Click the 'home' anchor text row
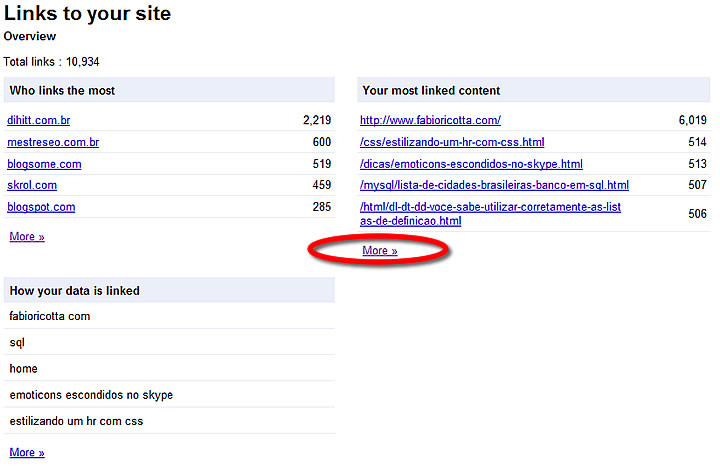The image size is (720, 467). [23, 369]
